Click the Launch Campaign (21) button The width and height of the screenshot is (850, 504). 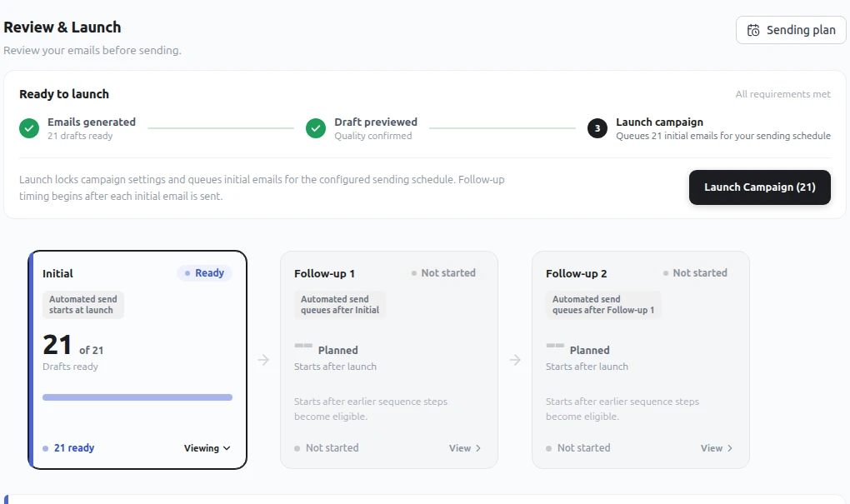point(759,187)
